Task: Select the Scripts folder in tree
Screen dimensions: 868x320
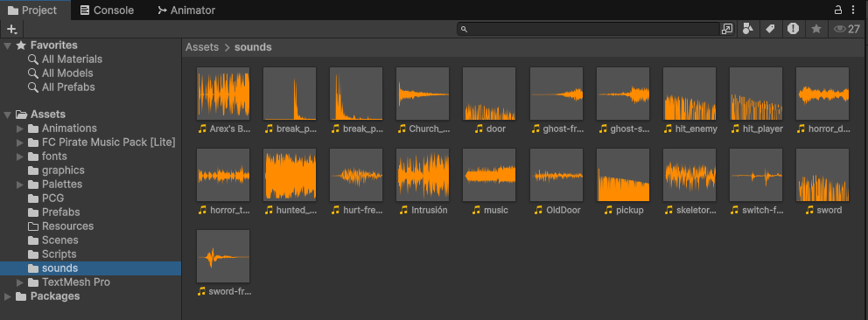Action: (59, 254)
